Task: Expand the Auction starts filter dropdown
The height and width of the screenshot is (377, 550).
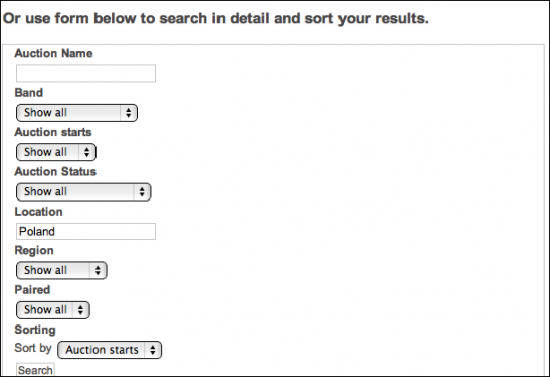Action: [56, 152]
